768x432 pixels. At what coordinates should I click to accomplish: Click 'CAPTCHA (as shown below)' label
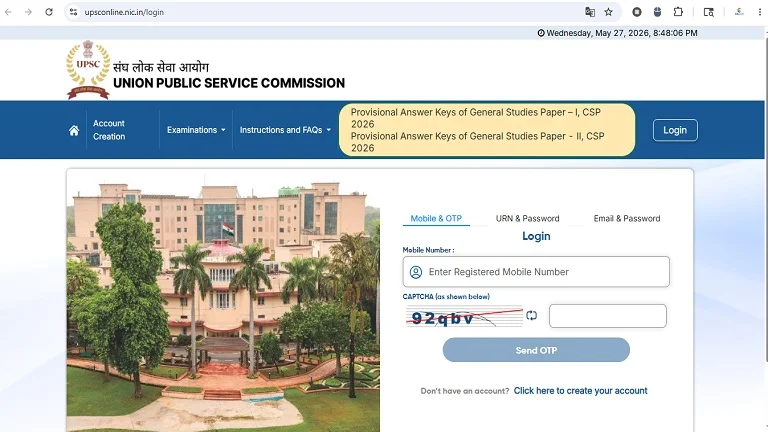coord(446,296)
